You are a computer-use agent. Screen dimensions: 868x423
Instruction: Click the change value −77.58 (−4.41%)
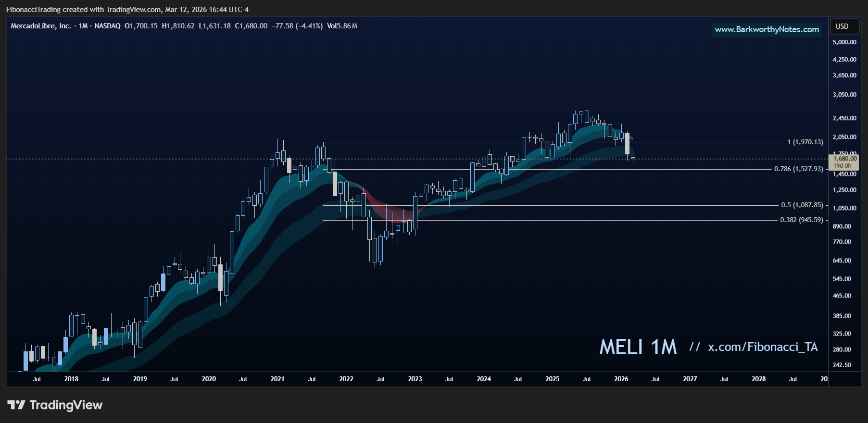pyautogui.click(x=297, y=26)
